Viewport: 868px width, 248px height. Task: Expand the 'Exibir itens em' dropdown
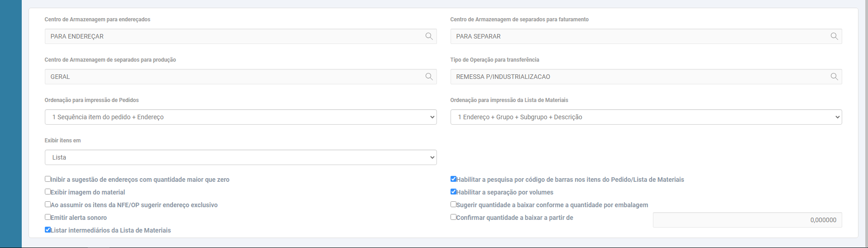tap(240, 157)
